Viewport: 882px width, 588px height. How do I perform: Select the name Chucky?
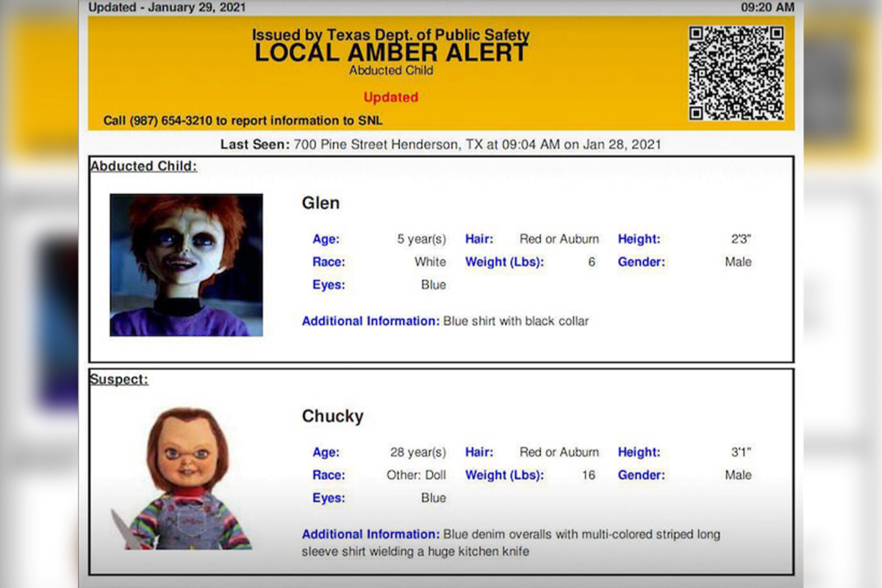pos(332,416)
